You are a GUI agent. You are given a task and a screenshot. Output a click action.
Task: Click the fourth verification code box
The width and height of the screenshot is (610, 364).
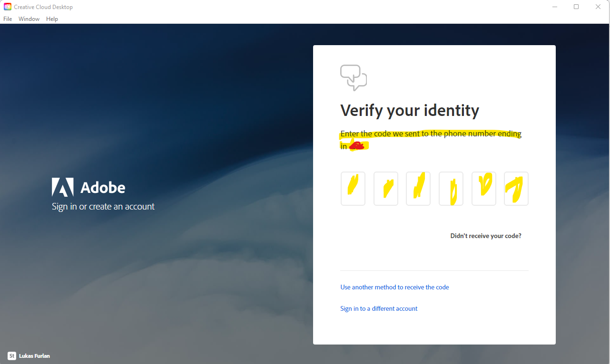(x=451, y=189)
